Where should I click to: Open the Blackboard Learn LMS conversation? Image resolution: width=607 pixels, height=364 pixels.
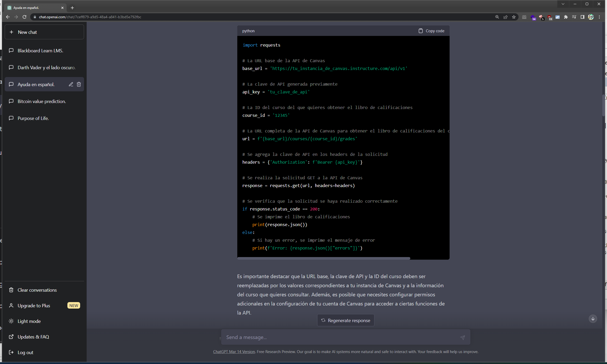[x=40, y=51]
